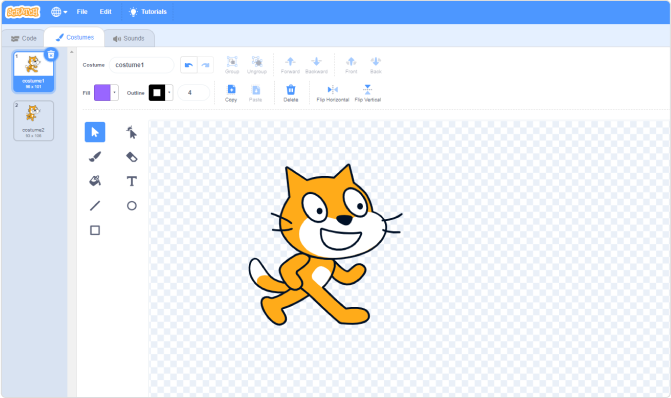Choose the Select arrow tool
Screen dimensions: 671x398
tap(95, 132)
